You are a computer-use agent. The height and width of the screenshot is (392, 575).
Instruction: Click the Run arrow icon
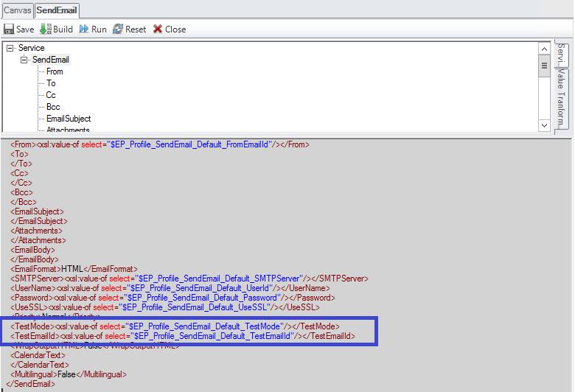[x=84, y=29]
